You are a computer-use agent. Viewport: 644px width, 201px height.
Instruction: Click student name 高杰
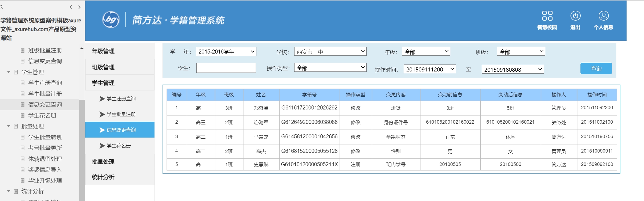coord(261,151)
